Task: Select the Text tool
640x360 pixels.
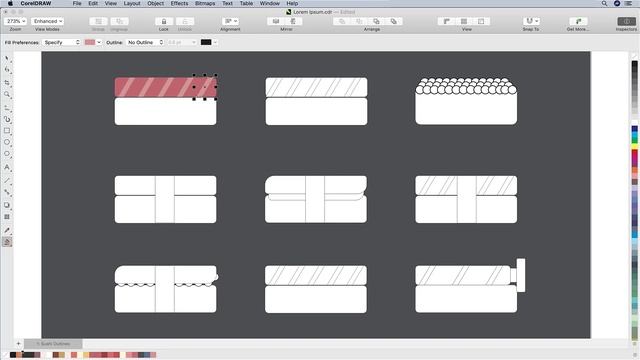Action: click(7, 167)
